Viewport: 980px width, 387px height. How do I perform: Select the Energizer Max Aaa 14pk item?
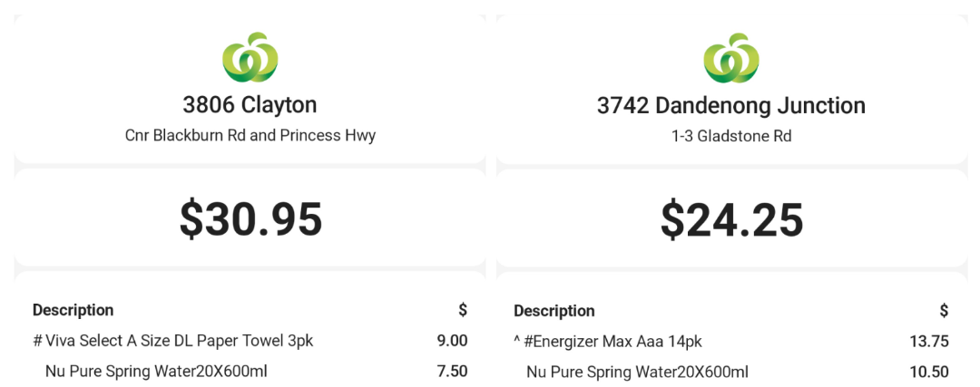[x=607, y=342]
